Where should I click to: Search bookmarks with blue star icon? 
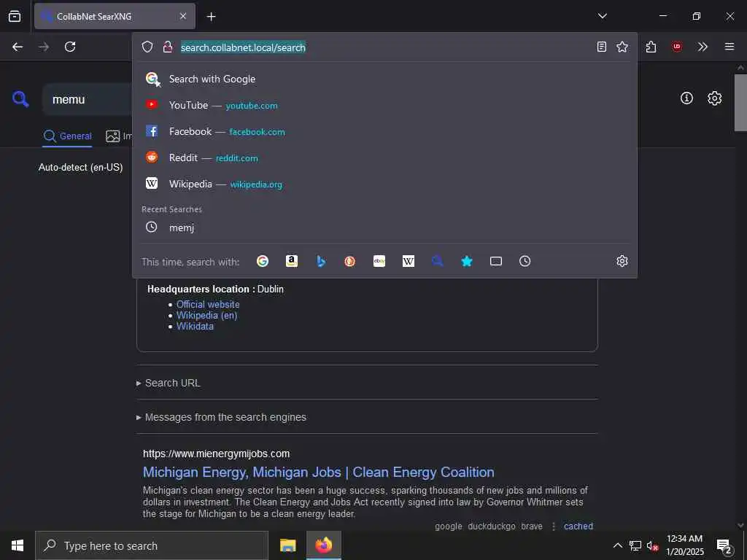coord(467,261)
